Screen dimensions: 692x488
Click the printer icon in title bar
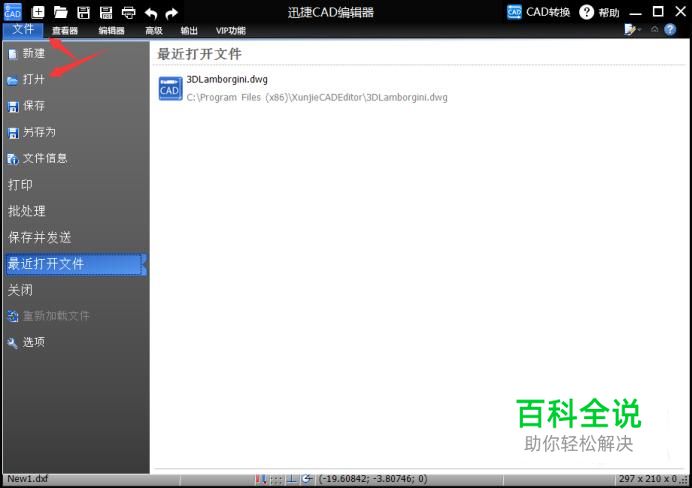click(128, 12)
